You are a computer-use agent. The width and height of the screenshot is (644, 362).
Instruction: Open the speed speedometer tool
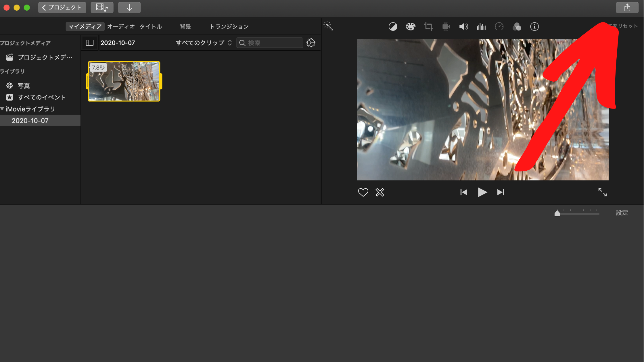499,27
